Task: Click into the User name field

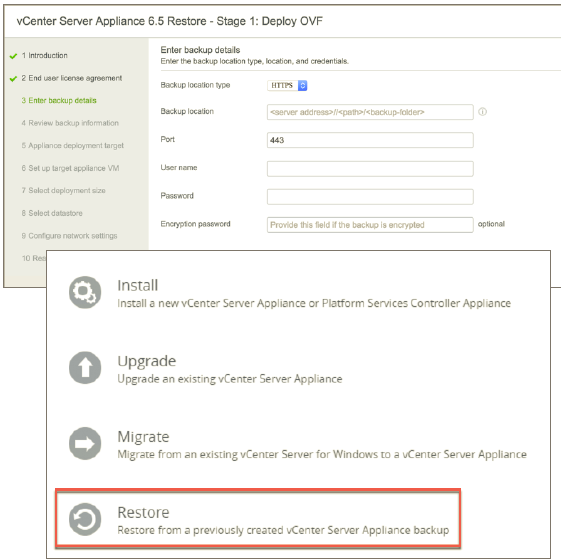Action: click(370, 169)
